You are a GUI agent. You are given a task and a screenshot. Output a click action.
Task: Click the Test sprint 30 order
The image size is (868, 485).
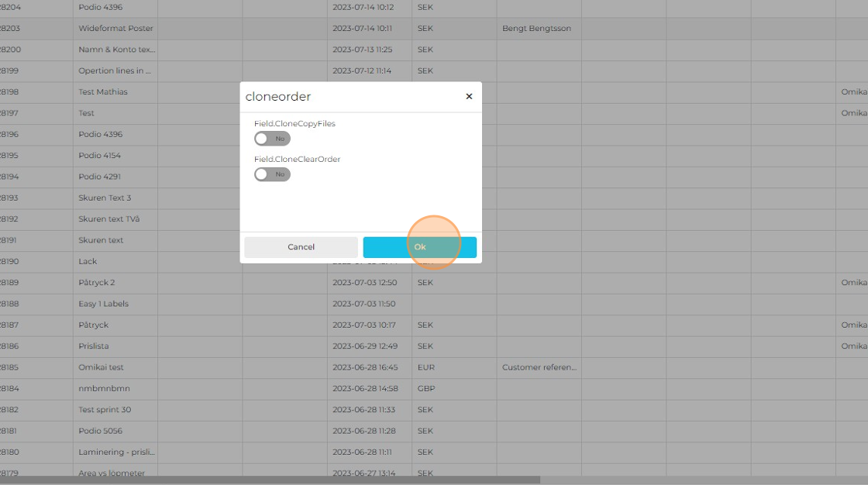[105, 410]
